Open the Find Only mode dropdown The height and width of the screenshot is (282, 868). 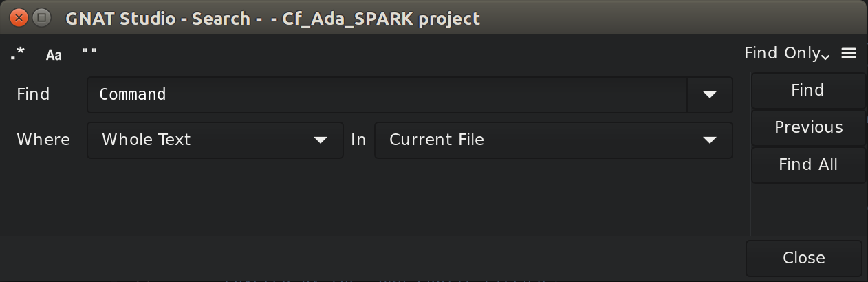pyautogui.click(x=788, y=54)
